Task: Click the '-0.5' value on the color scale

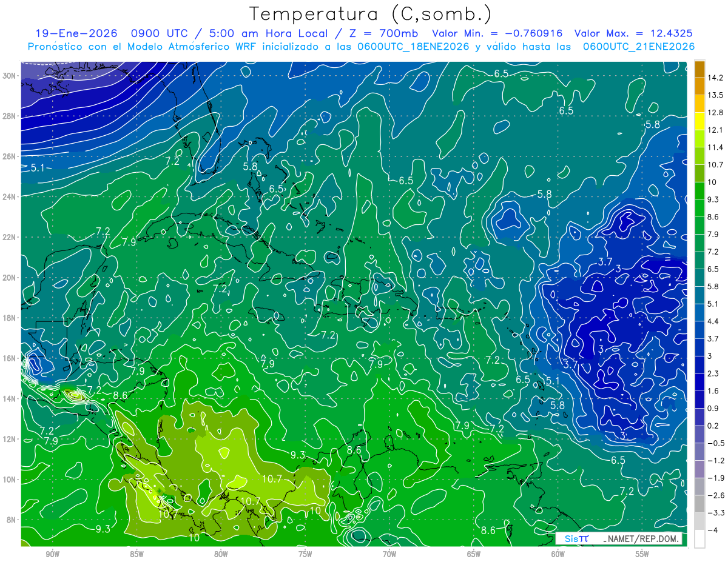Action: (x=715, y=443)
